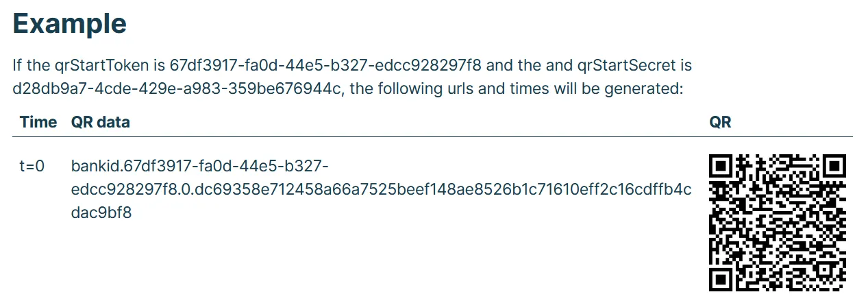This screenshot has height=303, width=868.
Task: Click the last QR data line "dac9bf8"
Action: pos(101,213)
